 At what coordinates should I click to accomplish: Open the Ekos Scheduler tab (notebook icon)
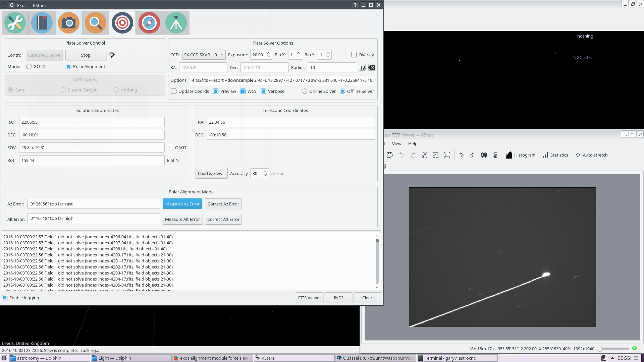[x=42, y=23]
